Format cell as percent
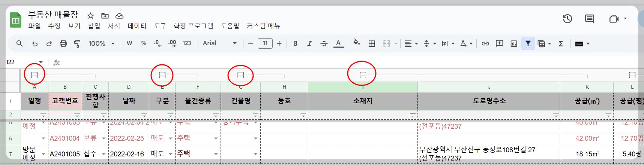This screenshot has width=644, height=165. [144, 43]
